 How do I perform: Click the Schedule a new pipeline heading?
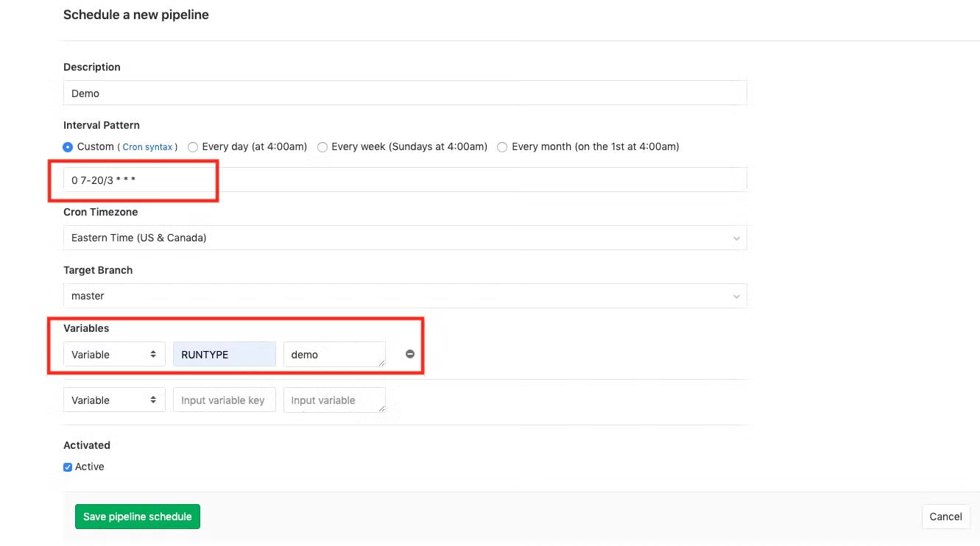(136, 15)
